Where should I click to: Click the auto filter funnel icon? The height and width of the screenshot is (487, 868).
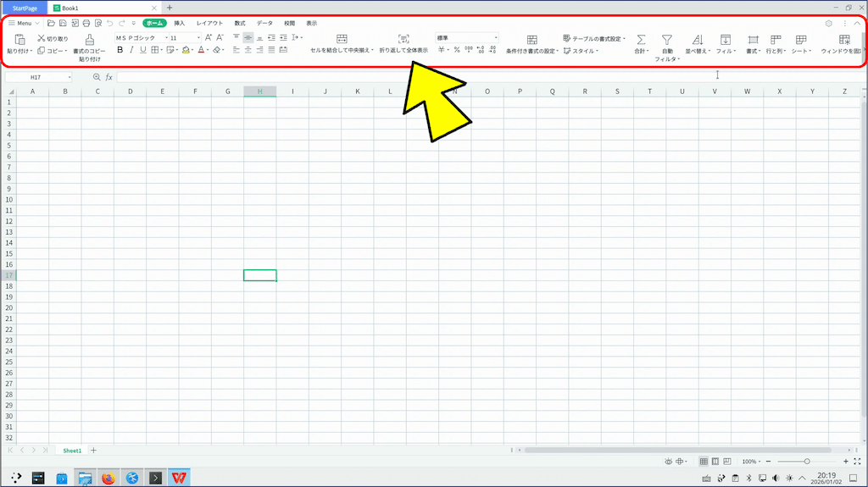(667, 40)
